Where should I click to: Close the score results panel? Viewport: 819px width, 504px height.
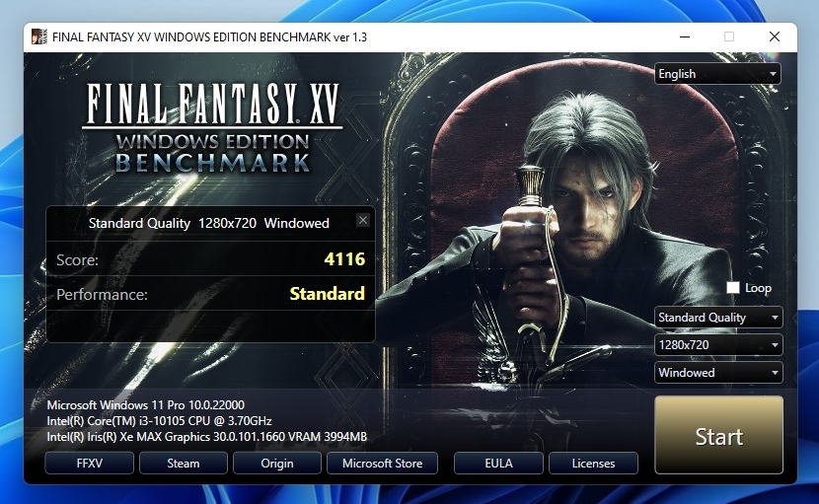coord(363,220)
